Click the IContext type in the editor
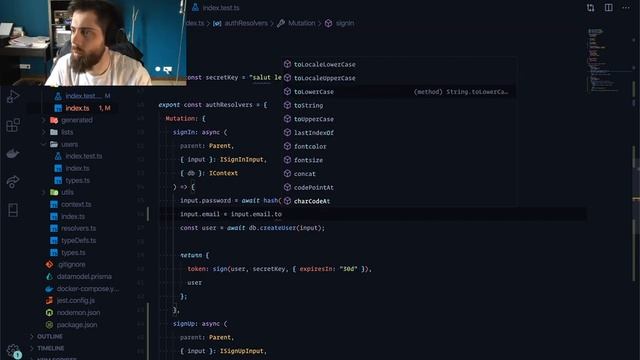This screenshot has width=640, height=360. click(x=223, y=173)
